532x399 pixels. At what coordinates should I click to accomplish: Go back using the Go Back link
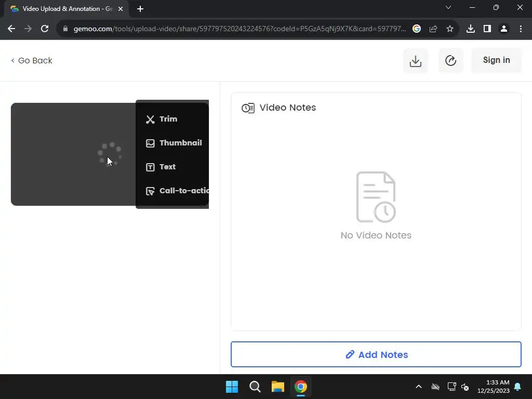(x=32, y=60)
